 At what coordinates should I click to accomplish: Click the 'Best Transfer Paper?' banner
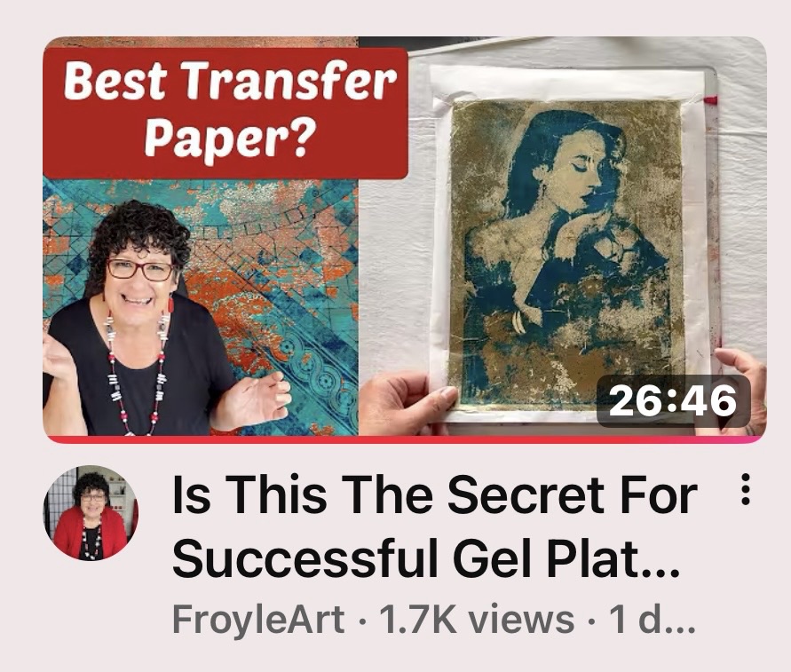point(225,113)
